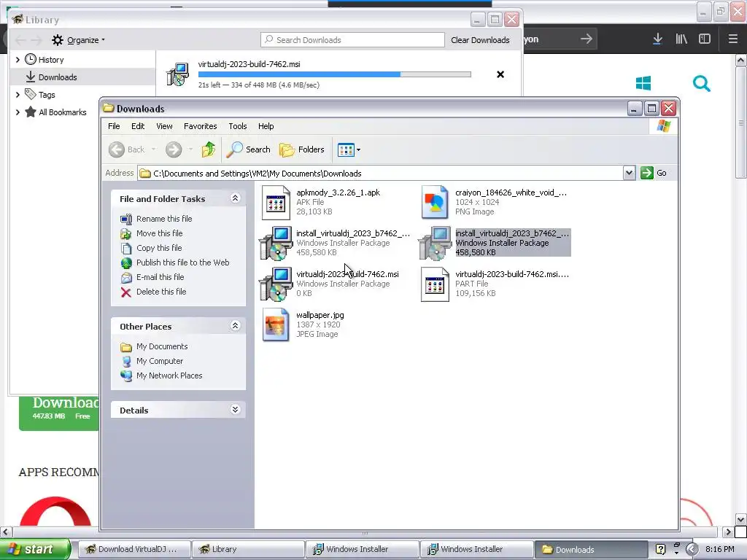The height and width of the screenshot is (560, 747).
Task: Cancel the virtualdj download with X
Action: (500, 74)
